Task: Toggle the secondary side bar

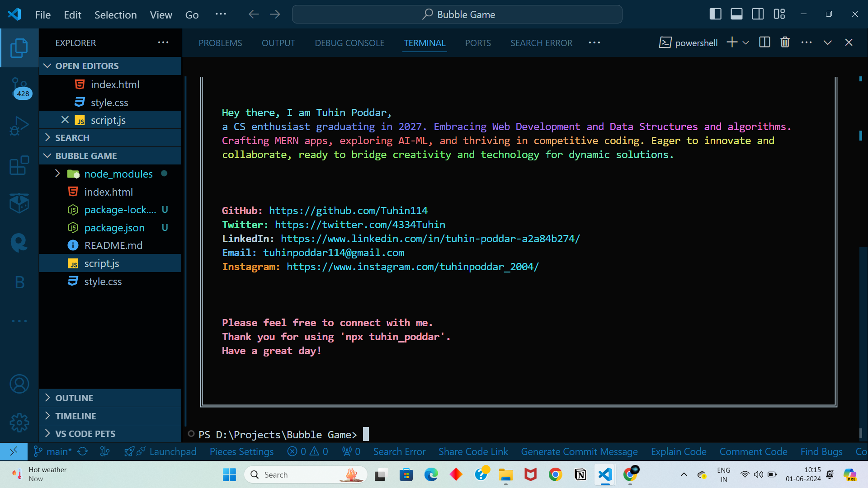Action: [758, 14]
